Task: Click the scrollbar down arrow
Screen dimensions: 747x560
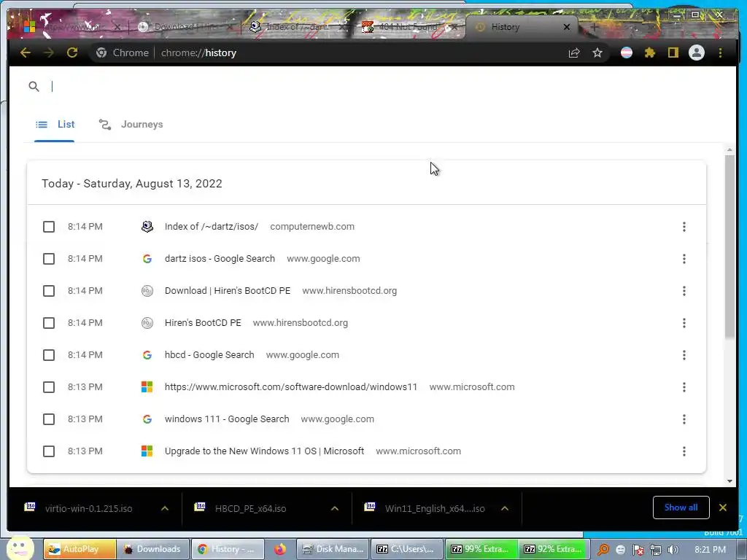Action: pyautogui.click(x=729, y=481)
